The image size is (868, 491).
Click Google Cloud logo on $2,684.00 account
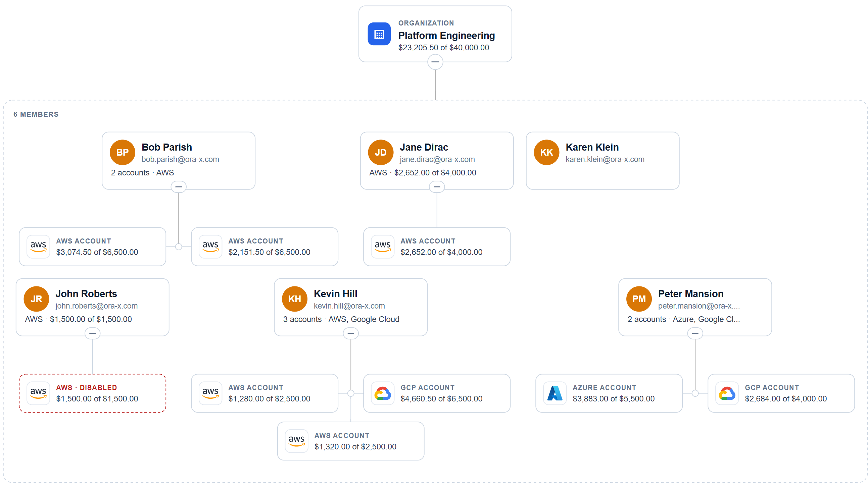point(727,393)
